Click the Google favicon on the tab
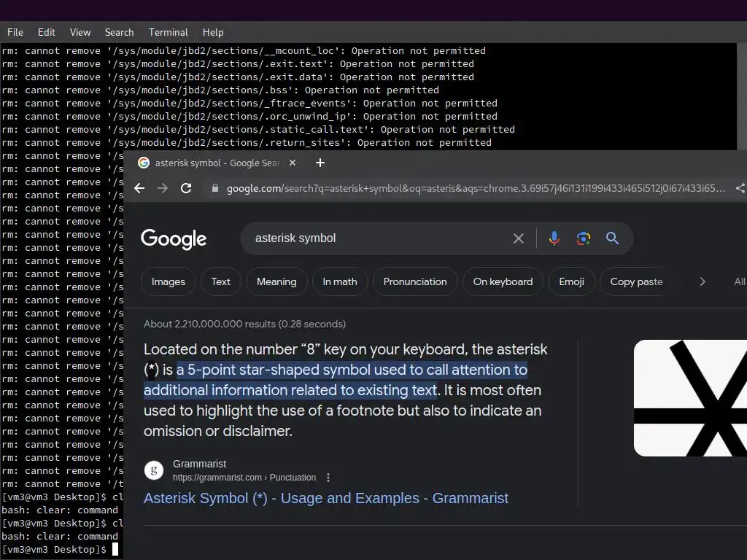The image size is (747, 560). pyautogui.click(x=144, y=163)
